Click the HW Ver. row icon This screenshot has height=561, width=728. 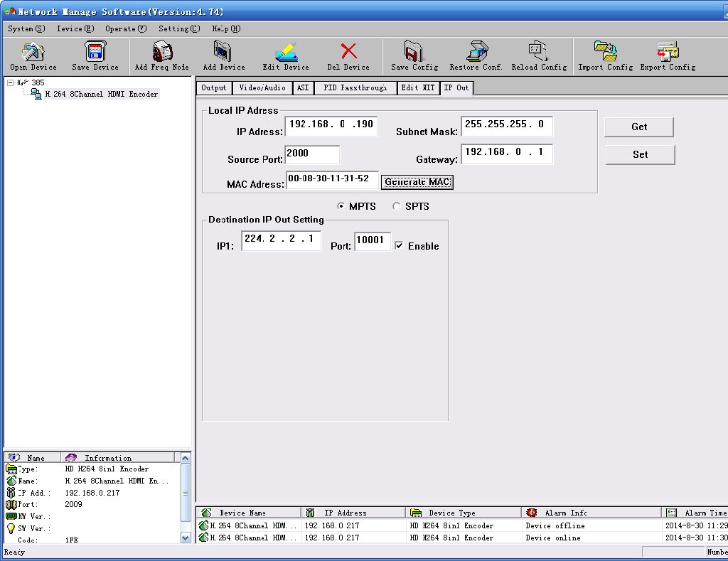click(x=11, y=516)
